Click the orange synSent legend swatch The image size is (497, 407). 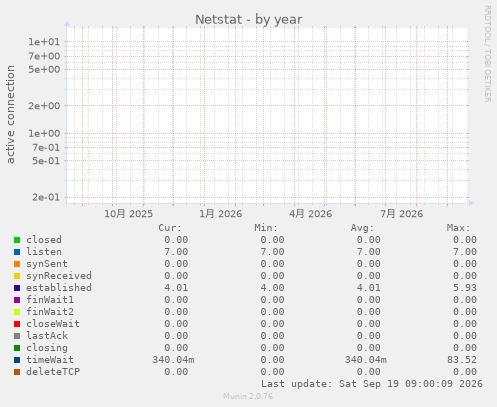coord(17,264)
